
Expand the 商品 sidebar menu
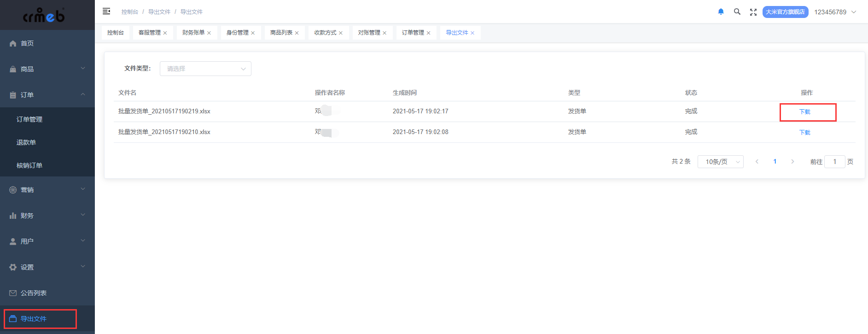pyautogui.click(x=47, y=69)
